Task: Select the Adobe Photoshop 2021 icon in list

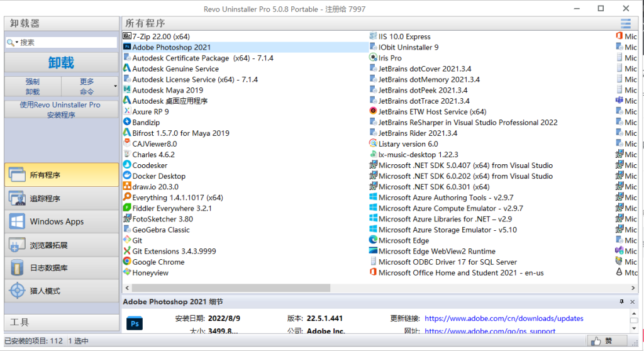Action: (127, 47)
